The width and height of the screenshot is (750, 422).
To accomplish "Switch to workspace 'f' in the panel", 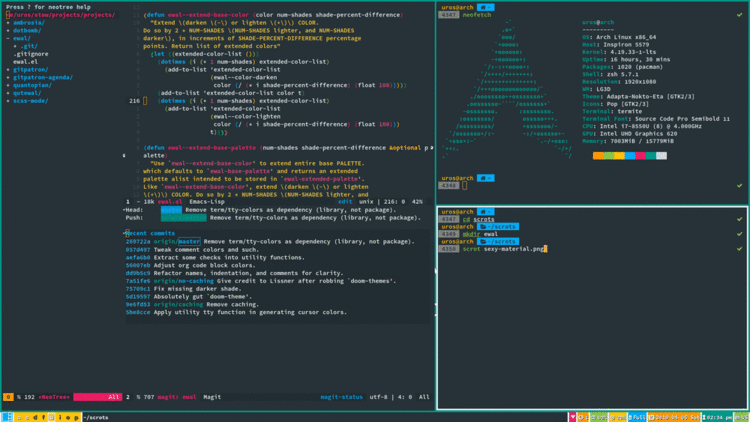I will [44, 417].
